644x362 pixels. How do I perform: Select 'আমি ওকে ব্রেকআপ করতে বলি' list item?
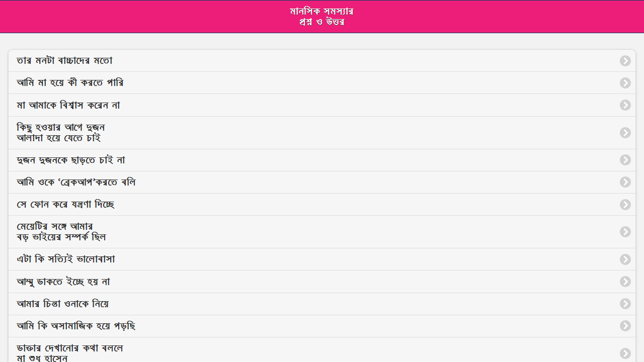click(76, 183)
